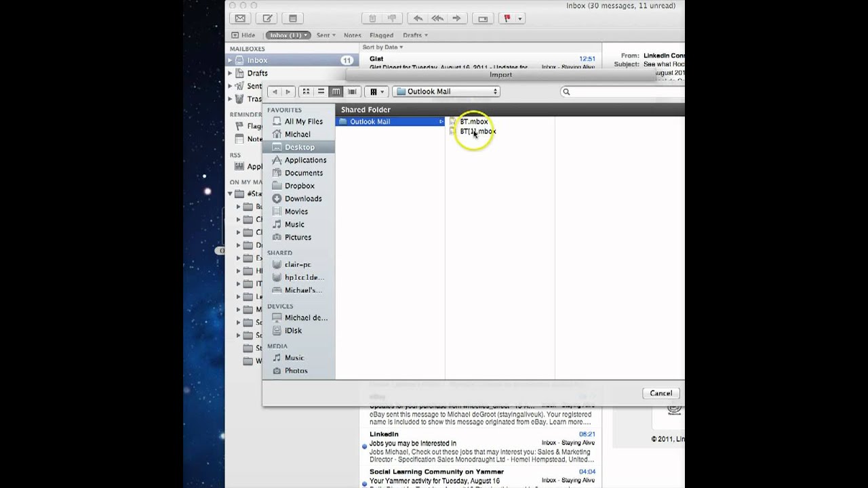The width and height of the screenshot is (868, 488).
Task: Switch file browser to list view
Action: click(321, 91)
